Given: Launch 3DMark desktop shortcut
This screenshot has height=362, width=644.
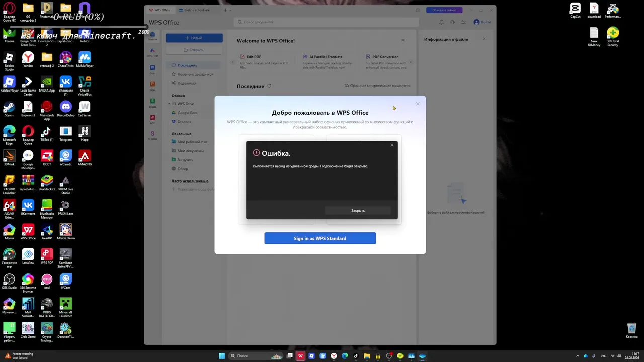Looking at the screenshot, I should click(9, 158).
